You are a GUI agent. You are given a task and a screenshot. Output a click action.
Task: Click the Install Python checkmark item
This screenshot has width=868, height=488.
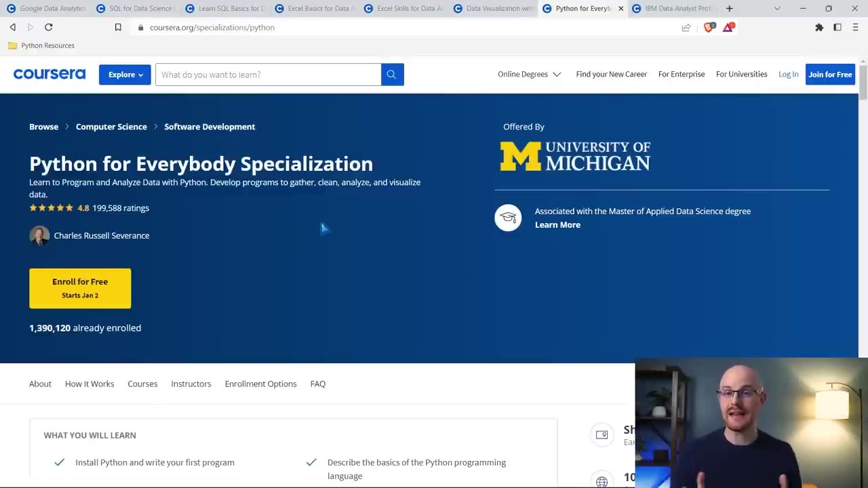(144, 462)
